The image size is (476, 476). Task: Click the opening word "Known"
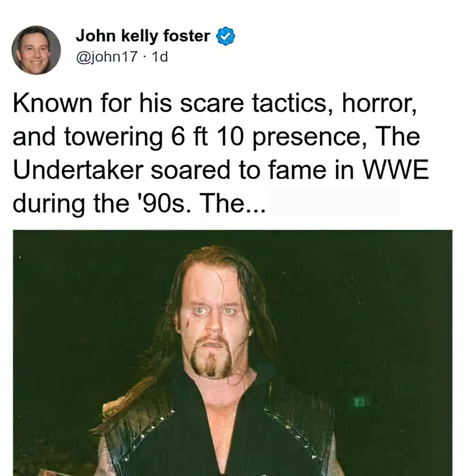tap(52, 103)
